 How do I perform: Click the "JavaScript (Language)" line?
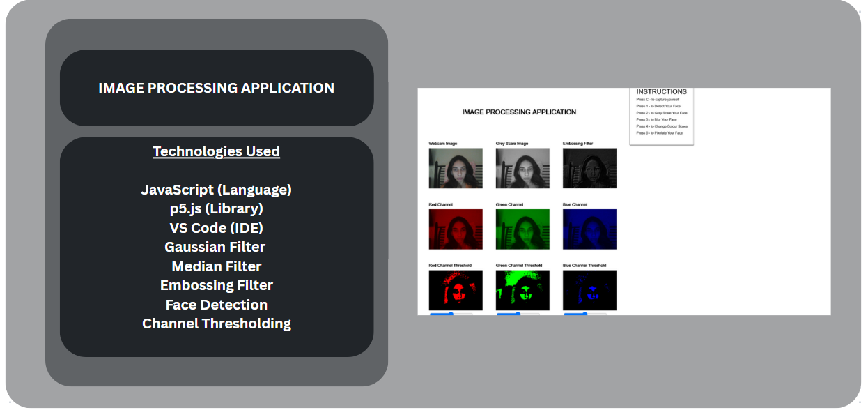tap(217, 190)
